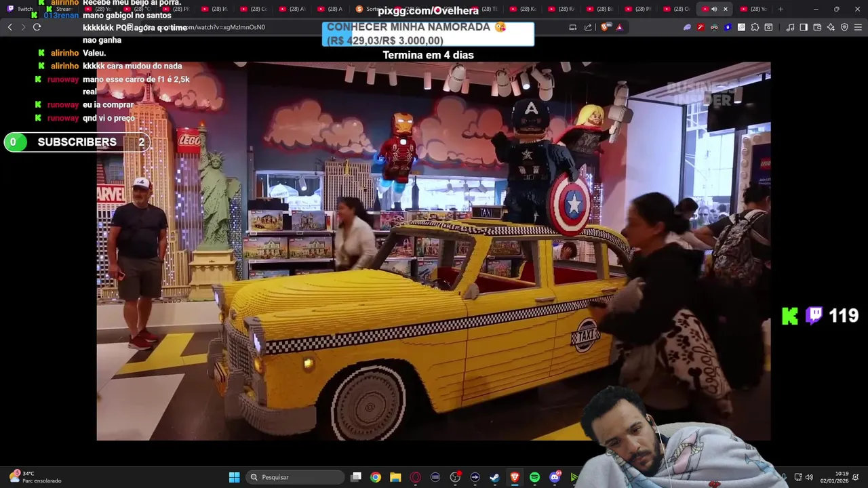The height and width of the screenshot is (488, 868).
Task: Click the donation goal progress bar
Action: click(x=428, y=34)
